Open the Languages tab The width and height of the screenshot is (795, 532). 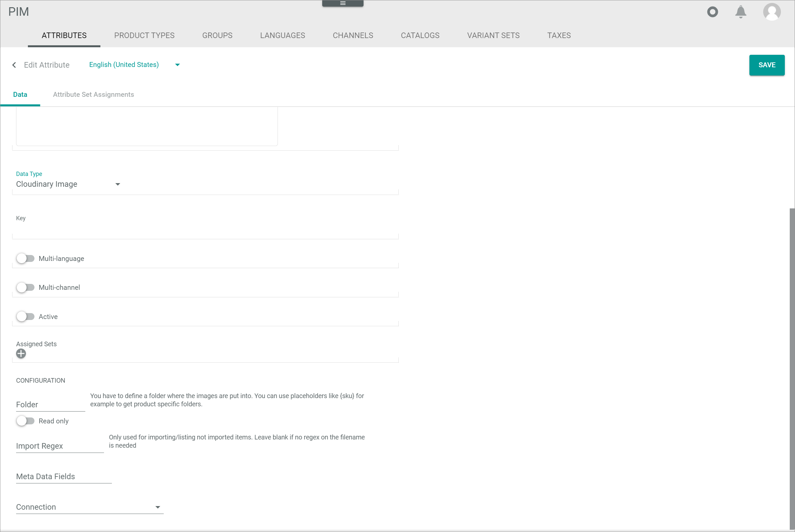tap(282, 35)
